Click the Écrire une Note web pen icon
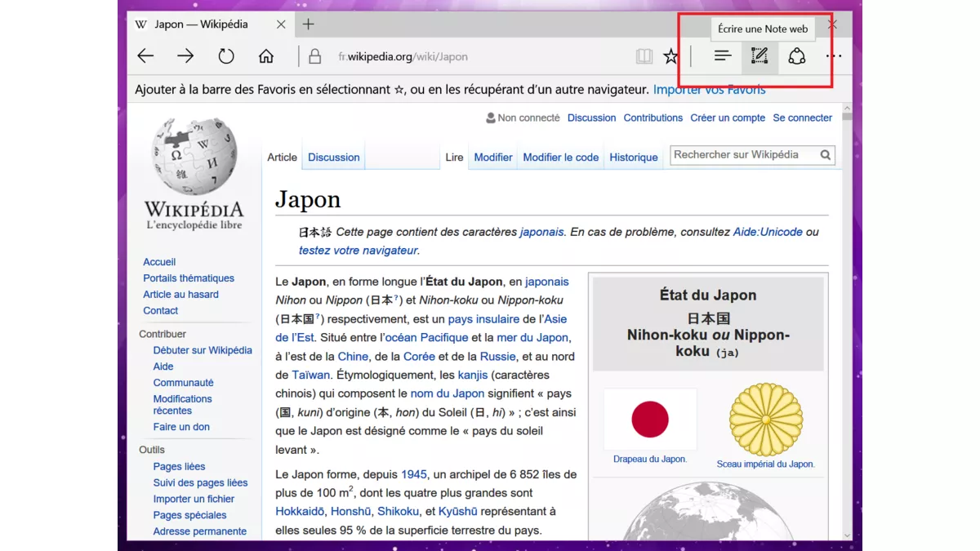The image size is (980, 551). pos(759,56)
